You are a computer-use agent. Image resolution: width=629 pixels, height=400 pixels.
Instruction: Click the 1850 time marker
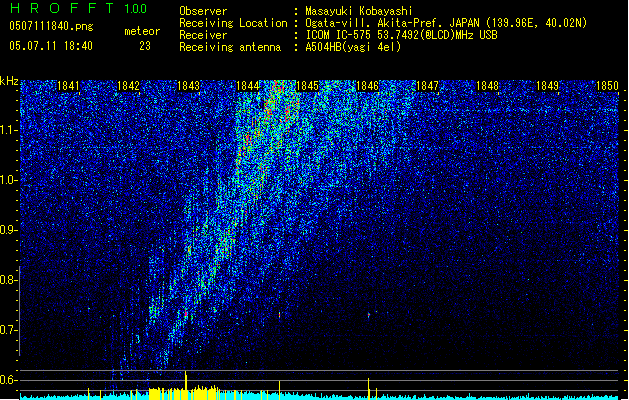click(x=607, y=86)
